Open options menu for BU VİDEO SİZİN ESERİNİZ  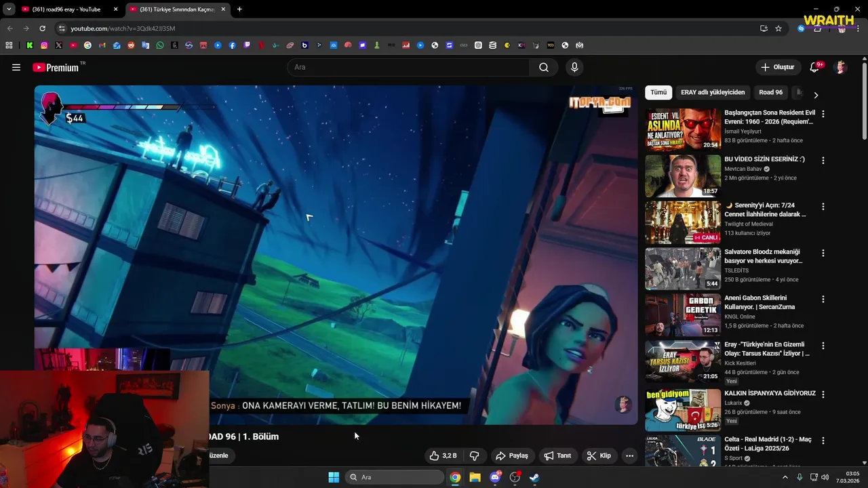click(823, 161)
